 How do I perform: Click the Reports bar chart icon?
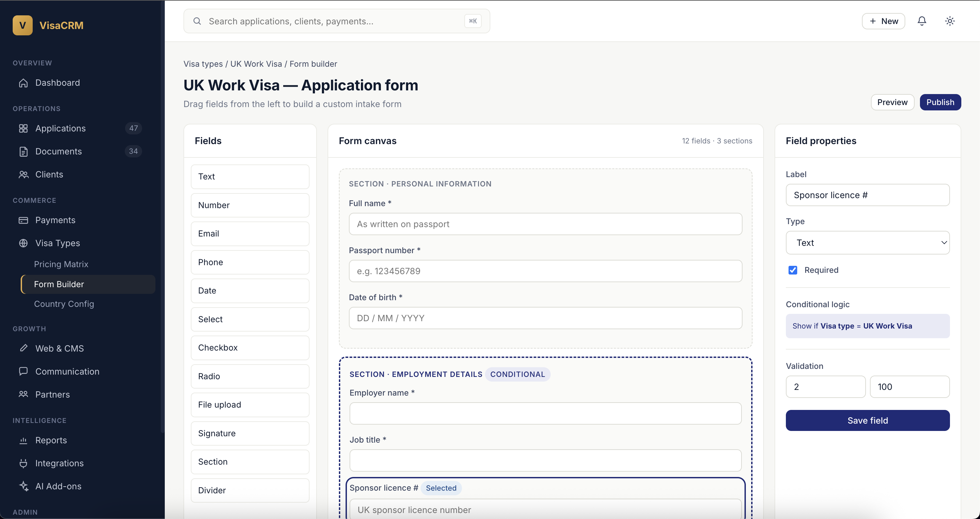[x=23, y=440]
